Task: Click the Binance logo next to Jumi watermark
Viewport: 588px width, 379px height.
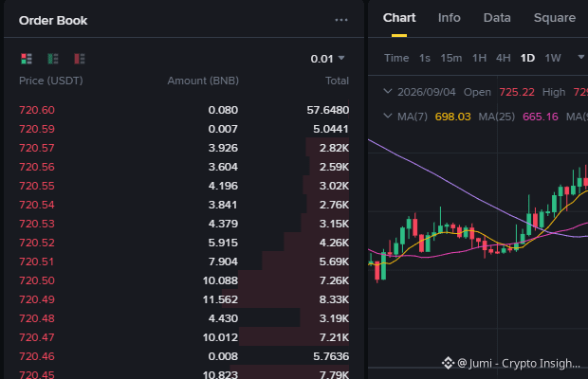Action: point(448,363)
